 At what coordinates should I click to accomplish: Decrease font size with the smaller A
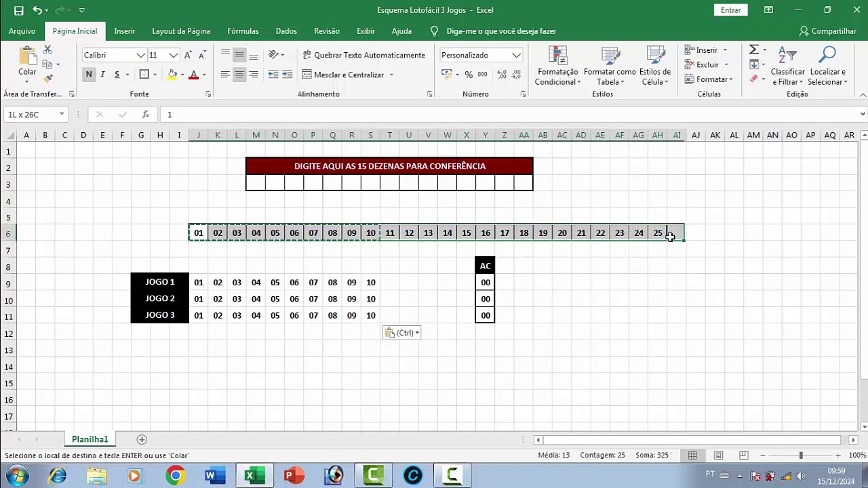(203, 56)
